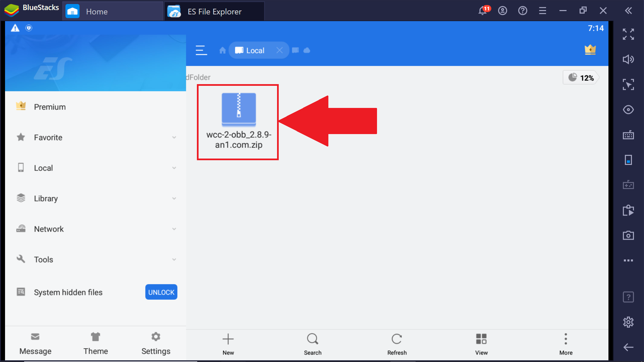Click the Search function in bottom toolbar

312,344
